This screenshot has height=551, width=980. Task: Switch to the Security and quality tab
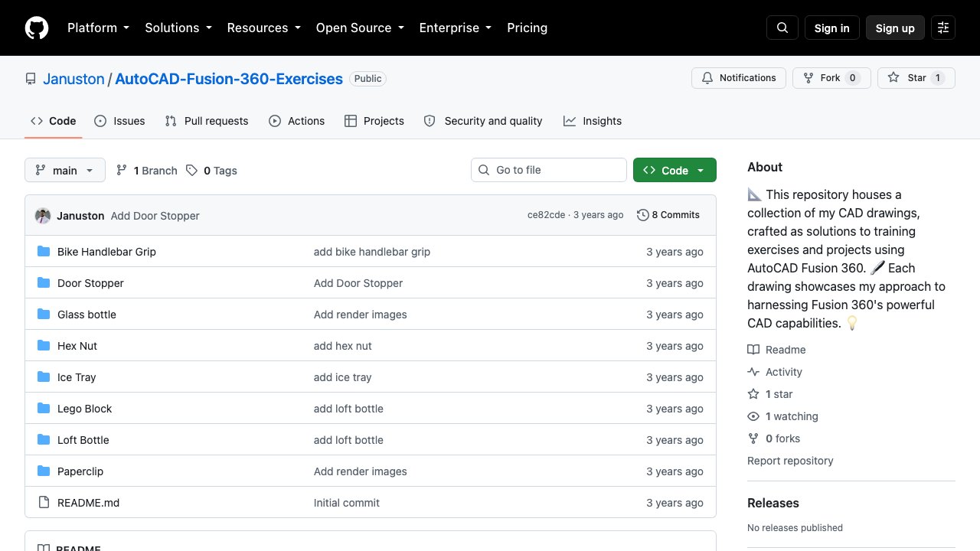[x=483, y=121]
